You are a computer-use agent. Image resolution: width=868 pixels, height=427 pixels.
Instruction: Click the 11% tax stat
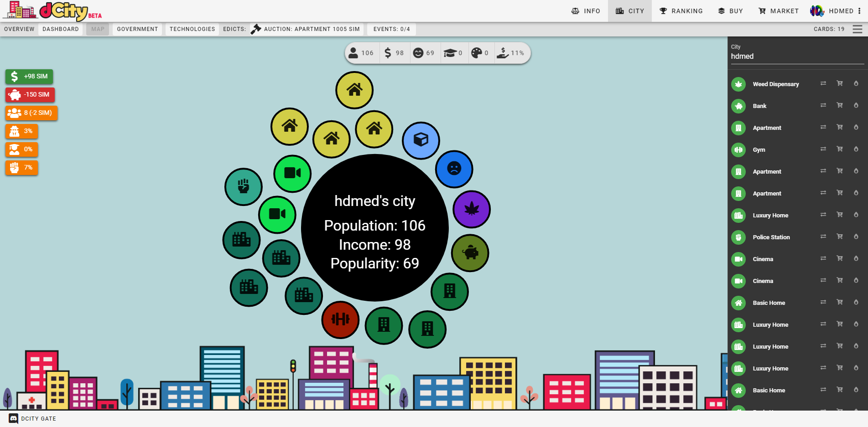(511, 53)
